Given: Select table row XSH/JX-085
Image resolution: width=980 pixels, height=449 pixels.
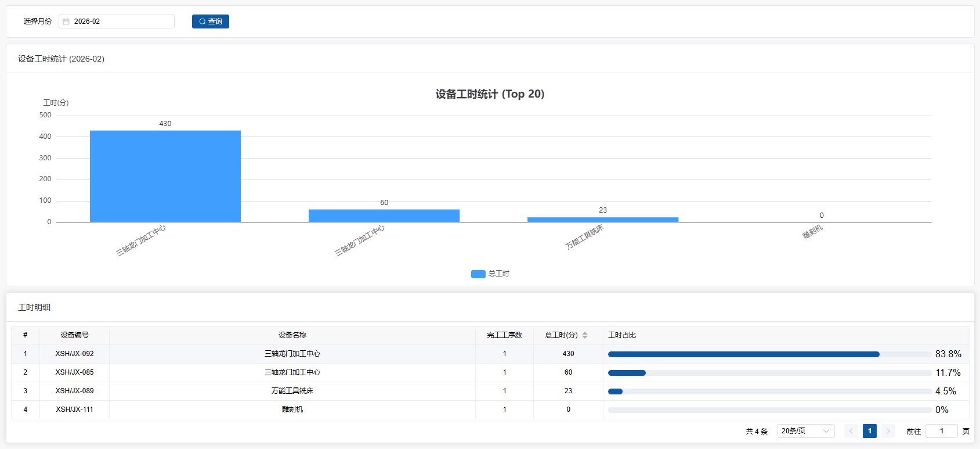Looking at the screenshot, I should [x=75, y=372].
